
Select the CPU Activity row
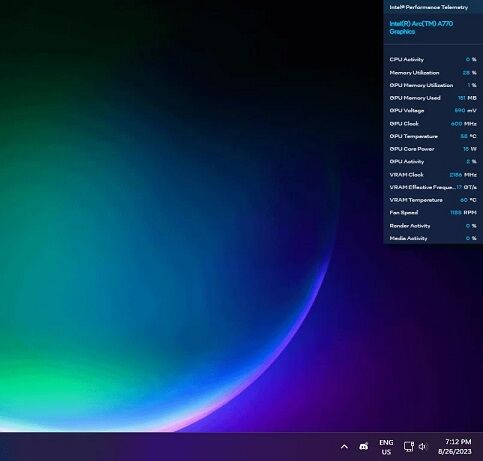pyautogui.click(x=433, y=59)
